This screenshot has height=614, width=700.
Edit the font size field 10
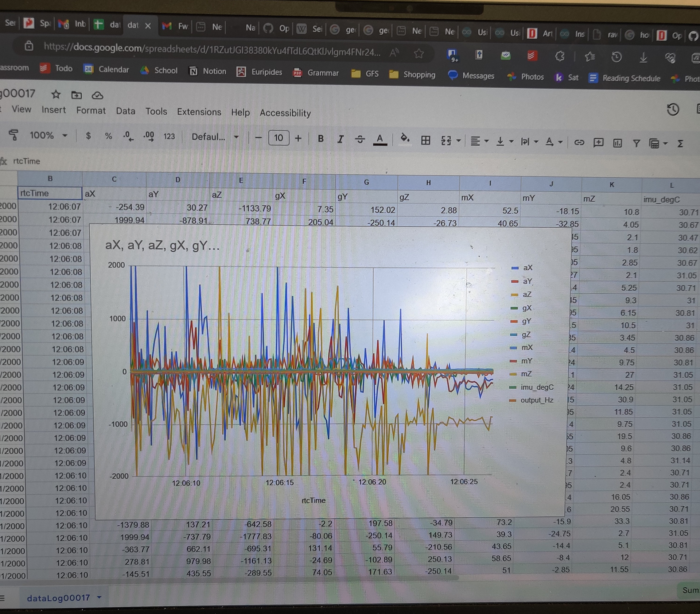tap(279, 138)
